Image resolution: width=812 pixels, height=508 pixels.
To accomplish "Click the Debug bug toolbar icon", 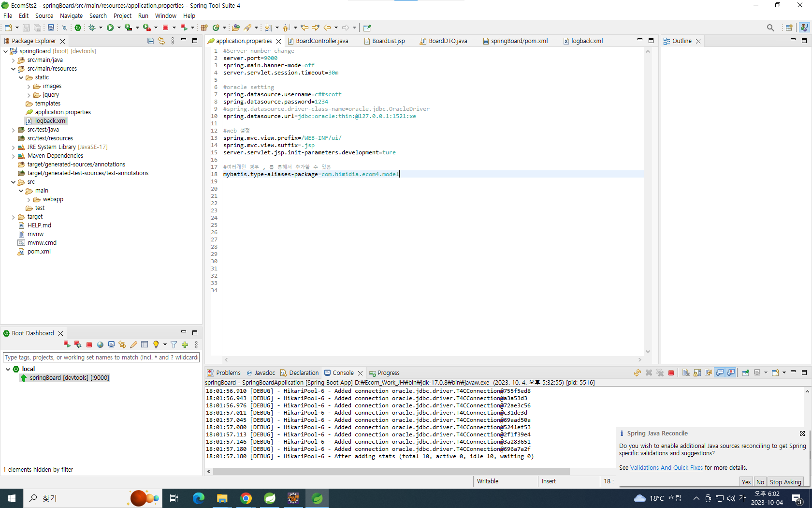I will tap(92, 28).
